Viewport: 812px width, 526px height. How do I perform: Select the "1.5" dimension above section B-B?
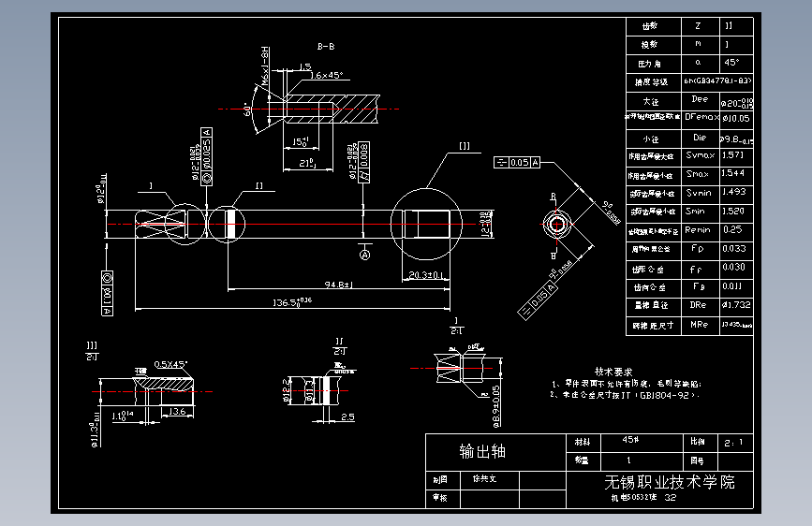tap(304, 66)
